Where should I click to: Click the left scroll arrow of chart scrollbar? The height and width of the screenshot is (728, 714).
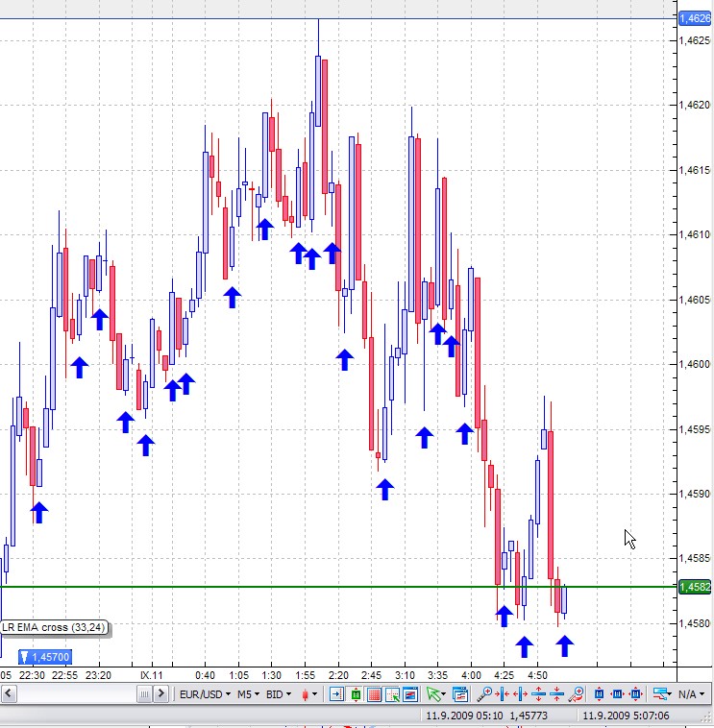(143, 693)
